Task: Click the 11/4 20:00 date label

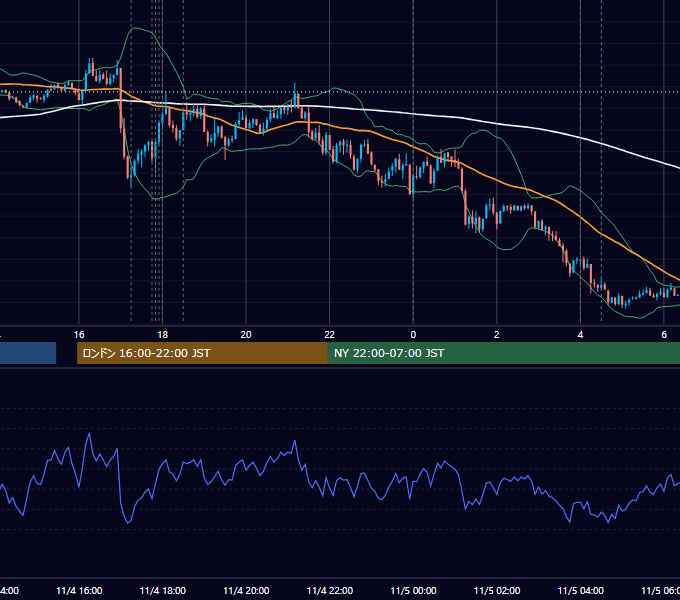Action: 246,590
